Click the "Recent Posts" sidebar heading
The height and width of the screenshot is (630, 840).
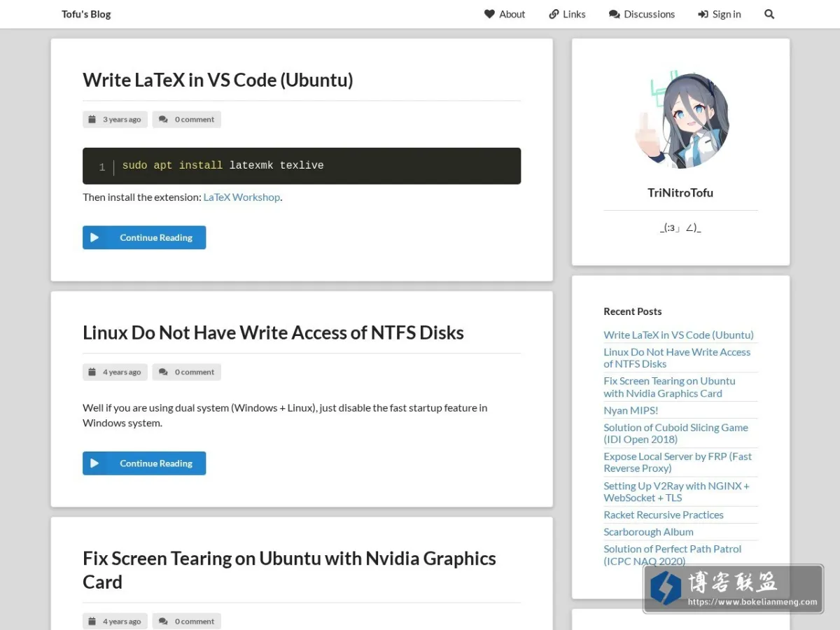pos(633,311)
